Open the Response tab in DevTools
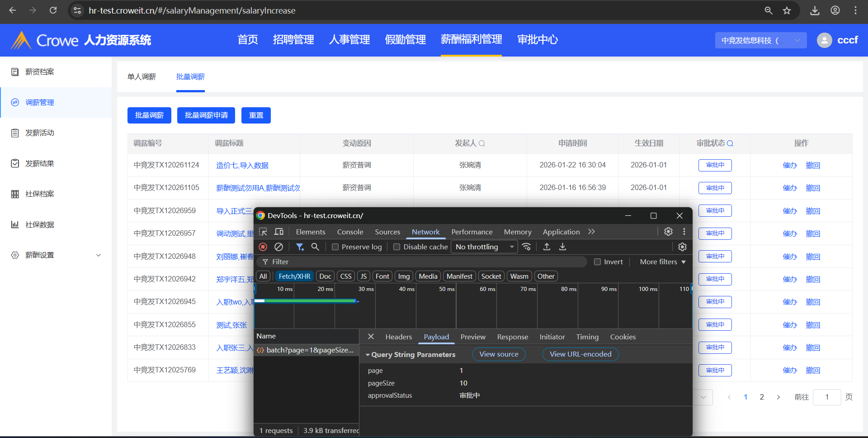The width and height of the screenshot is (868, 438). point(512,337)
